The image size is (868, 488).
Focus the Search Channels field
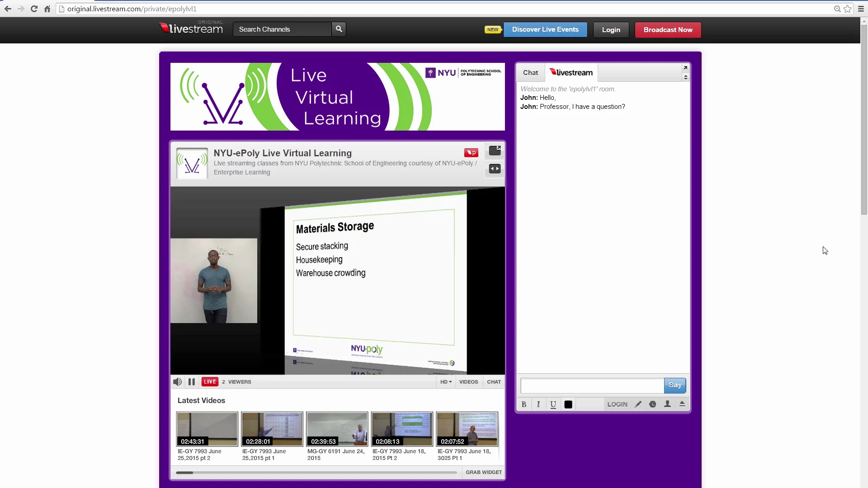click(282, 29)
